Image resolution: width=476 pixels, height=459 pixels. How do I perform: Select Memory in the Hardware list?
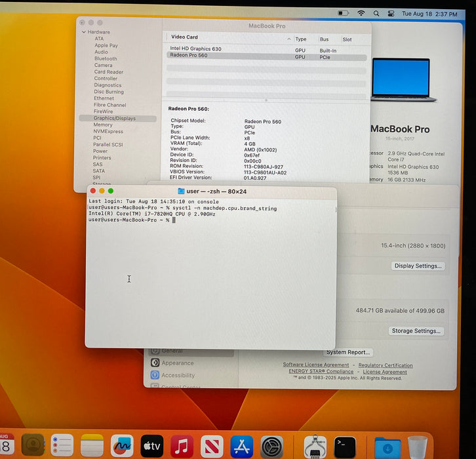pyautogui.click(x=102, y=125)
